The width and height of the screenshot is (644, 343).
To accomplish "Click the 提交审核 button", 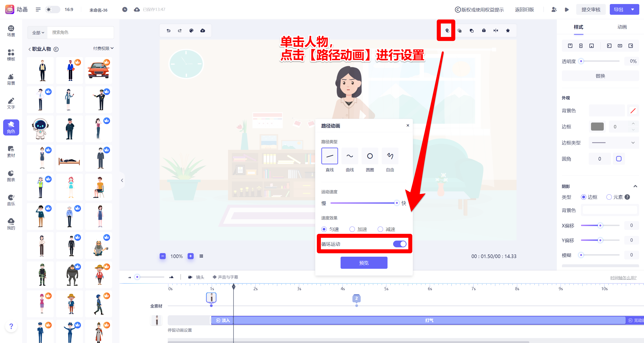I will pos(591,9).
